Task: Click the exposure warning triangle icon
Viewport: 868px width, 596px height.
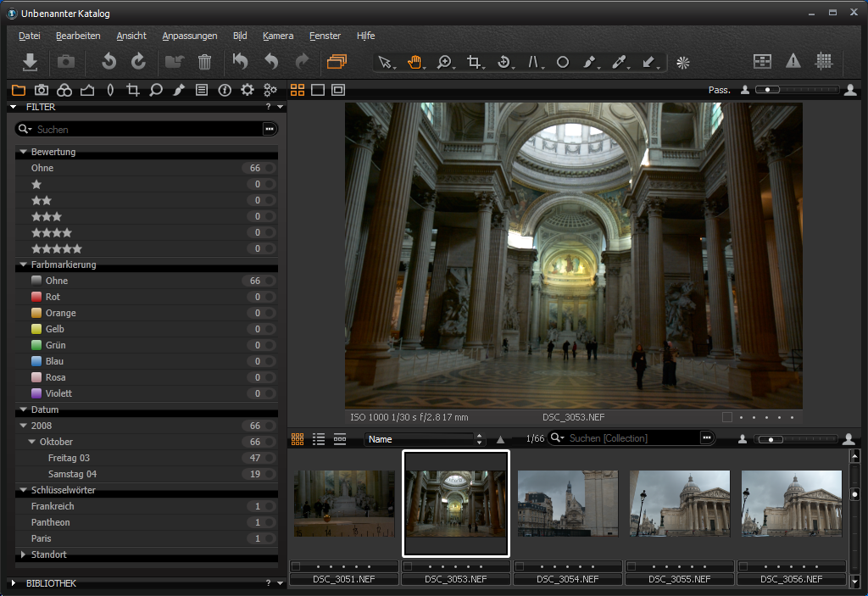Action: point(793,61)
